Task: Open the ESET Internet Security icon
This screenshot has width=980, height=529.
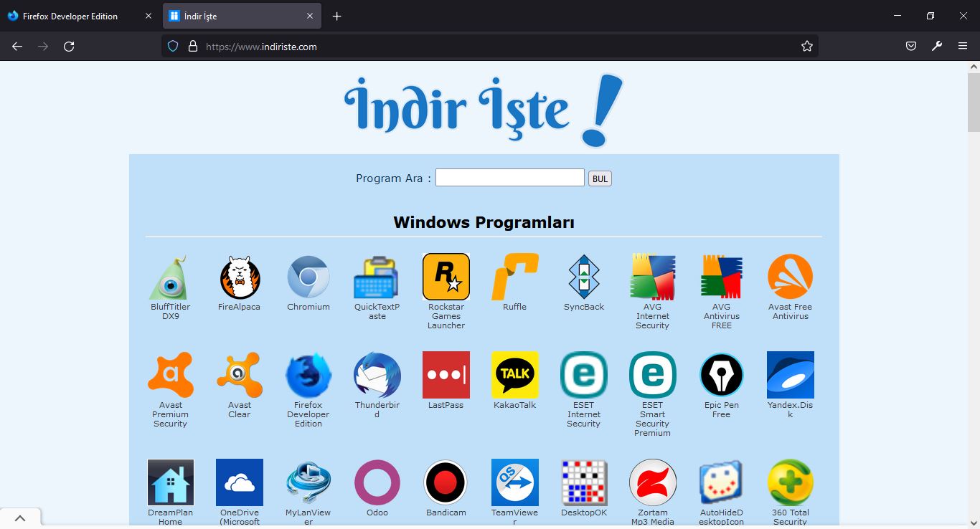Action: [x=584, y=375]
